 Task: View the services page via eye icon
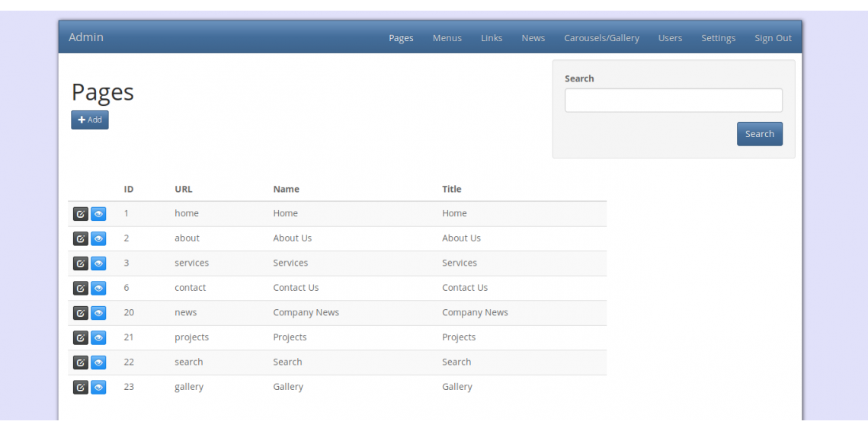click(98, 263)
